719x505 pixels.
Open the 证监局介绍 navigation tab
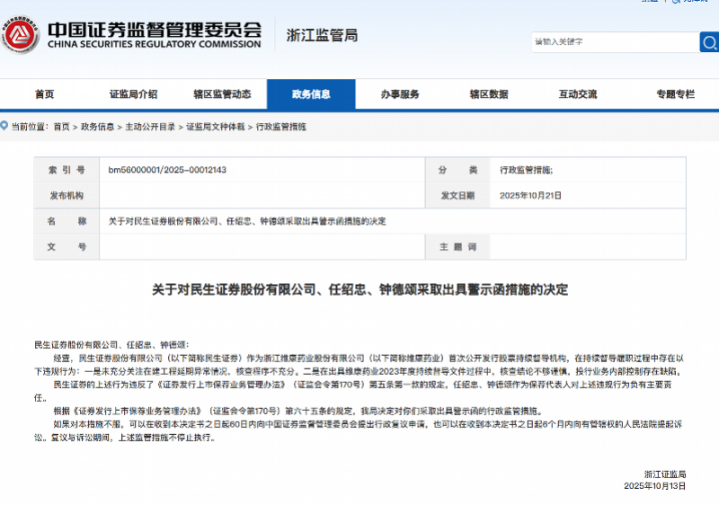[133, 94]
